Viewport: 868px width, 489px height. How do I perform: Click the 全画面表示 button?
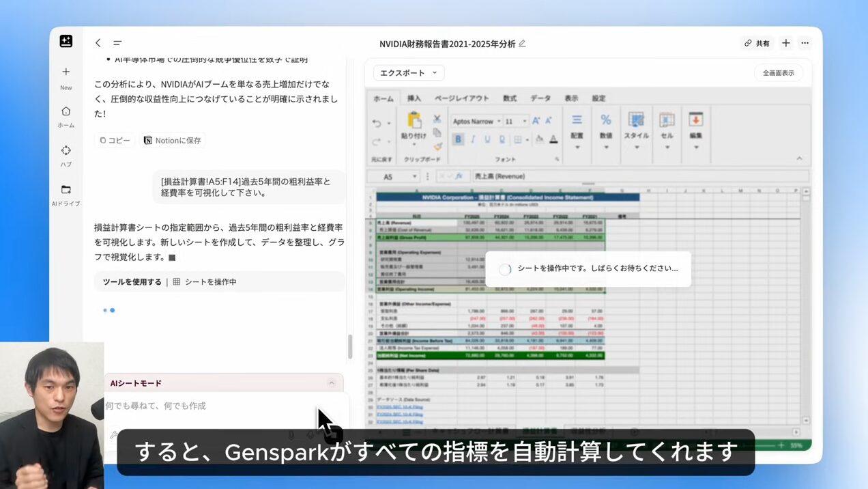tap(778, 73)
